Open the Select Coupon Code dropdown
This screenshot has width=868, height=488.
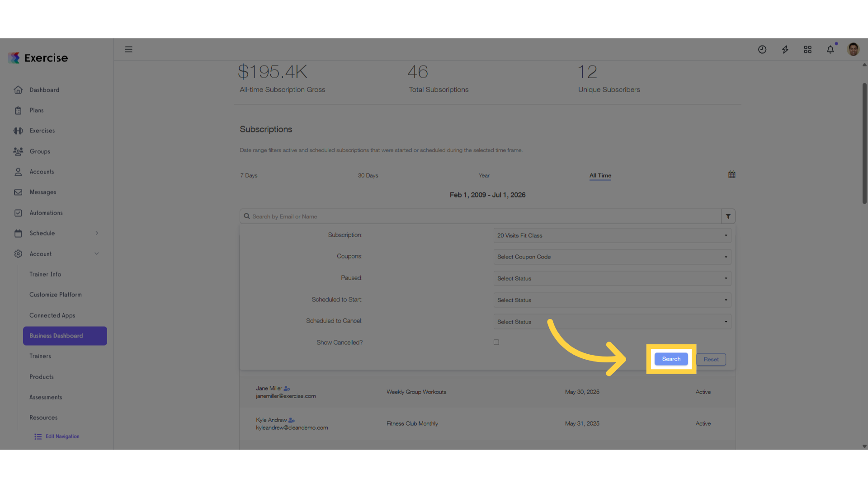coord(612,257)
